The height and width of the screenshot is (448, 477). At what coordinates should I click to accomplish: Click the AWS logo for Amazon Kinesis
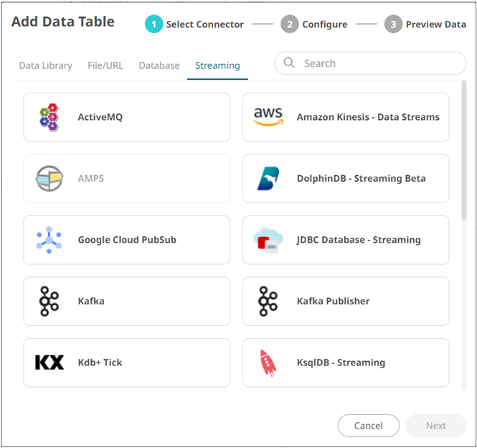[x=268, y=116]
